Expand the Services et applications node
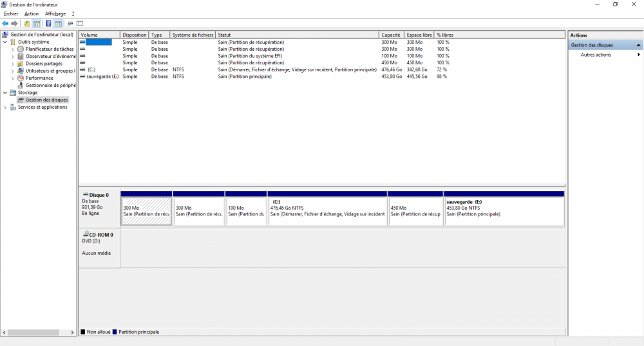 tap(6, 107)
